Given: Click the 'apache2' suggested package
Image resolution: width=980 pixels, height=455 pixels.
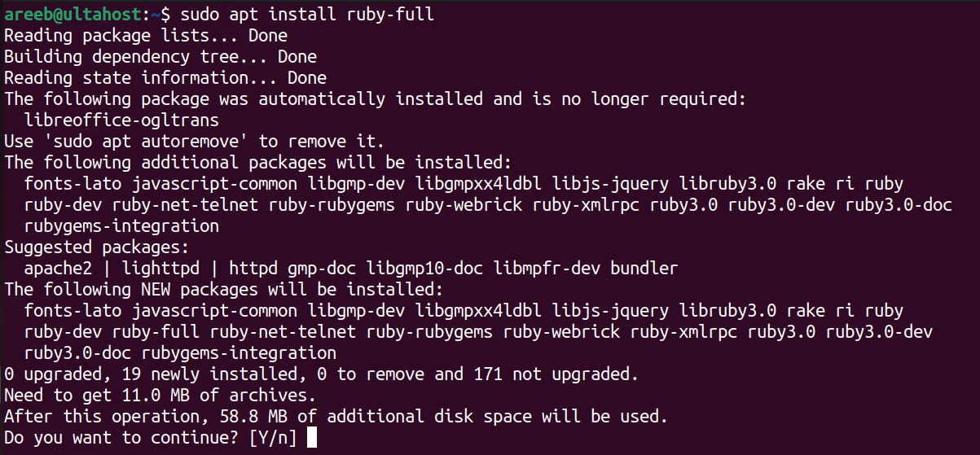Looking at the screenshot, I should tap(59, 269).
